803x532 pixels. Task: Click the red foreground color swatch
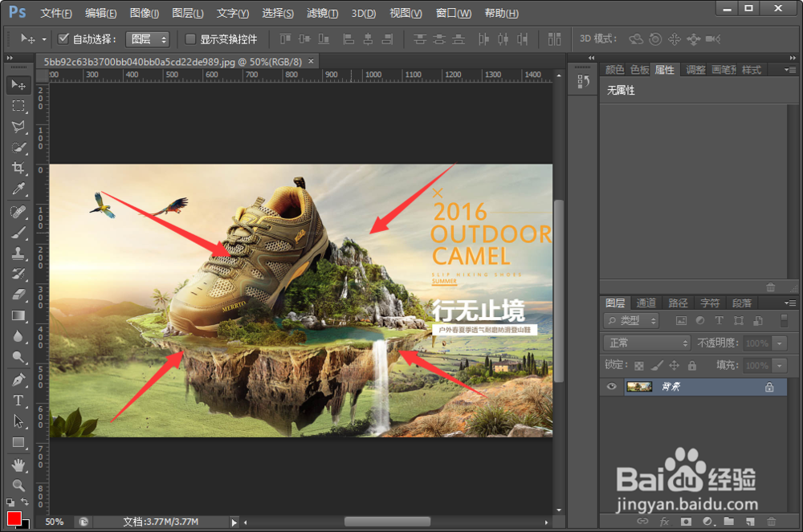coord(14,518)
